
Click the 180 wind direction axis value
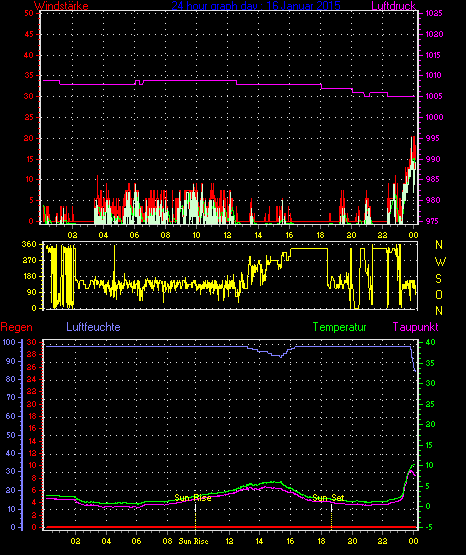tap(29, 276)
